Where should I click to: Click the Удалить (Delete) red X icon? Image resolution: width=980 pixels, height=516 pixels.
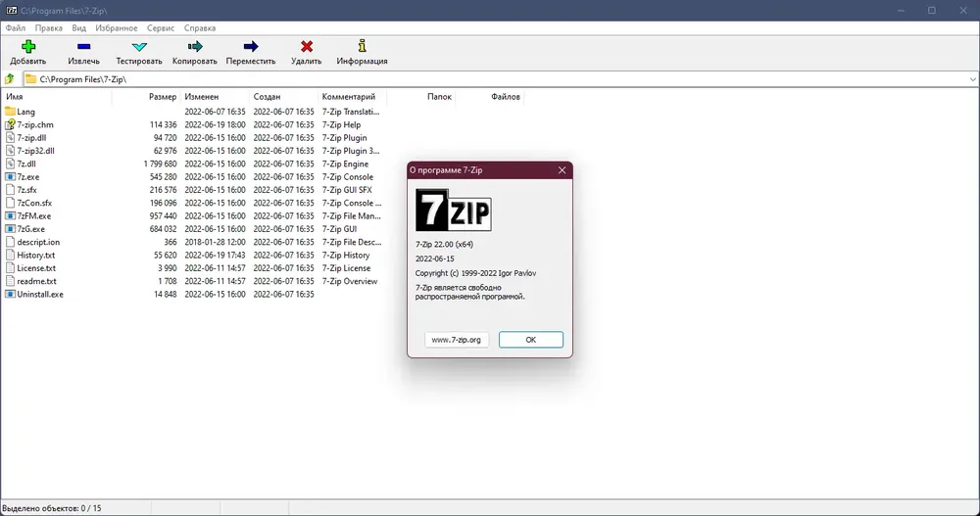[x=306, y=46]
